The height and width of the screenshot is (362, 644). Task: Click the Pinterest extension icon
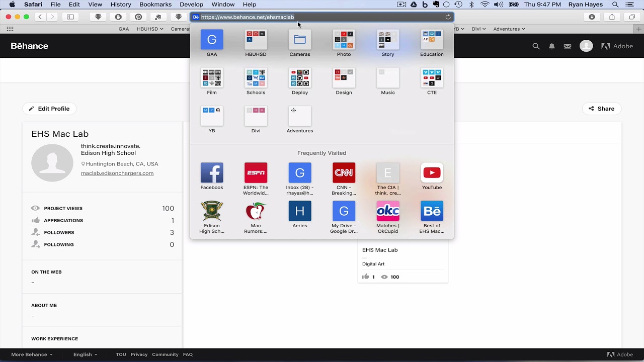coord(138,17)
